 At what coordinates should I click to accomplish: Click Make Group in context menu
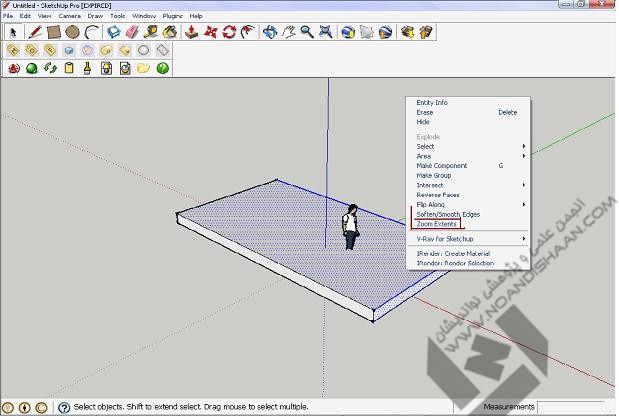click(x=434, y=175)
